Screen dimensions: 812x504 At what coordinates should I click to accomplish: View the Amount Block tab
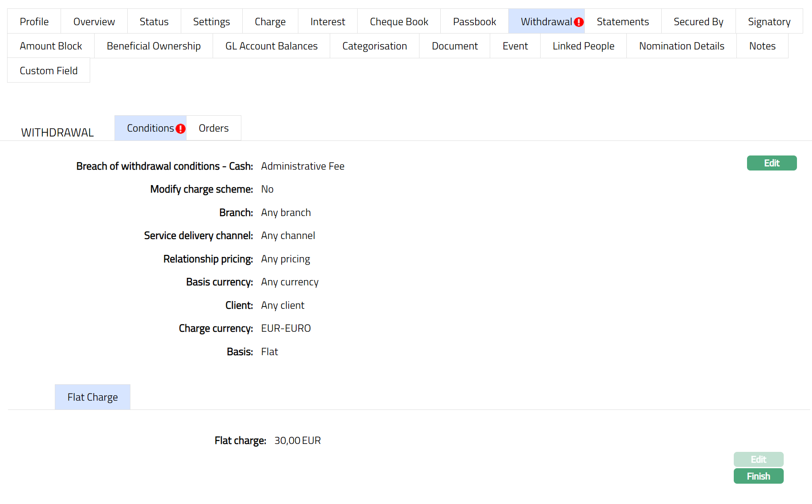[x=51, y=46]
